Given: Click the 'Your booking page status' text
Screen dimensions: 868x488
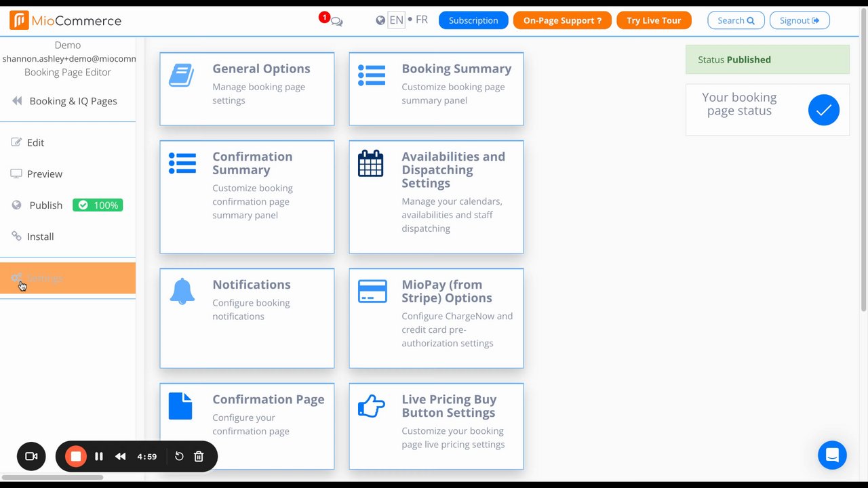Looking at the screenshot, I should point(739,104).
